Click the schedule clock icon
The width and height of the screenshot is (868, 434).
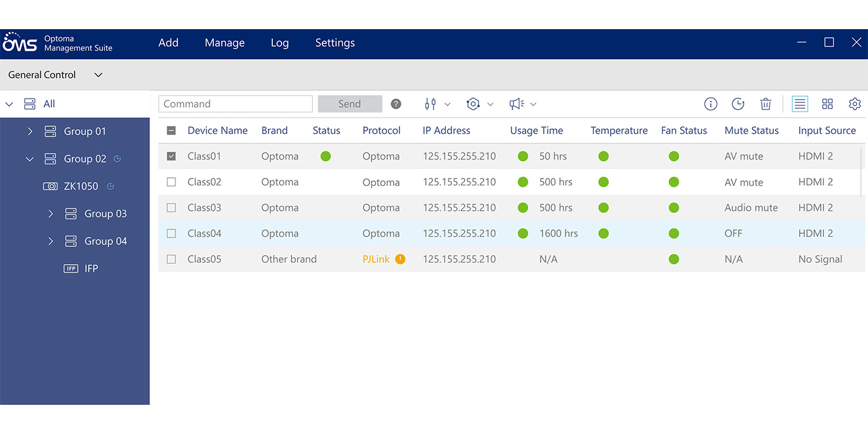pyautogui.click(x=738, y=104)
